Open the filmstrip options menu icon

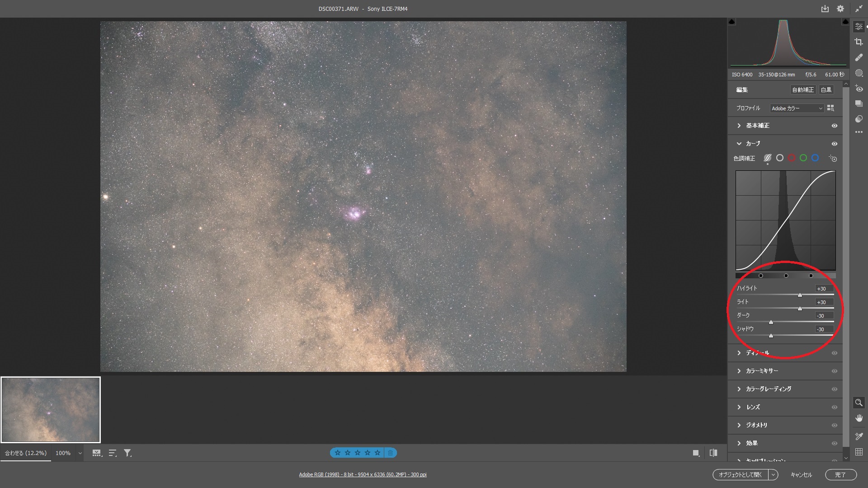click(x=97, y=453)
